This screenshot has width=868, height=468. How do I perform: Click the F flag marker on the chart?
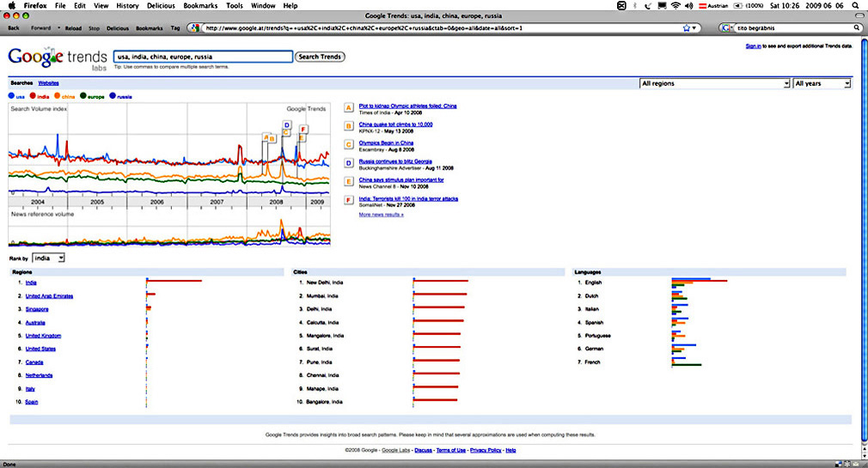tap(303, 129)
